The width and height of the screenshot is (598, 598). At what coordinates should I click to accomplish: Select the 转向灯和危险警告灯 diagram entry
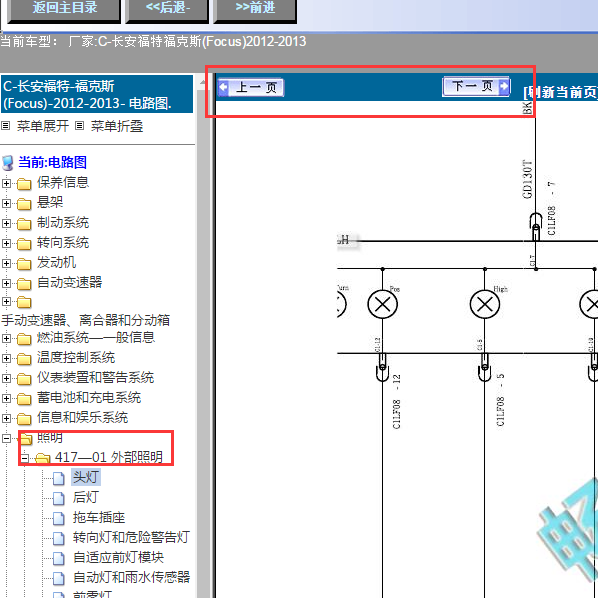click(131, 537)
